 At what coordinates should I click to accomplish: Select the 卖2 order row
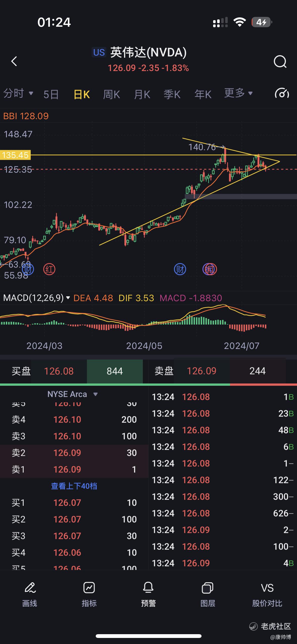click(x=74, y=453)
